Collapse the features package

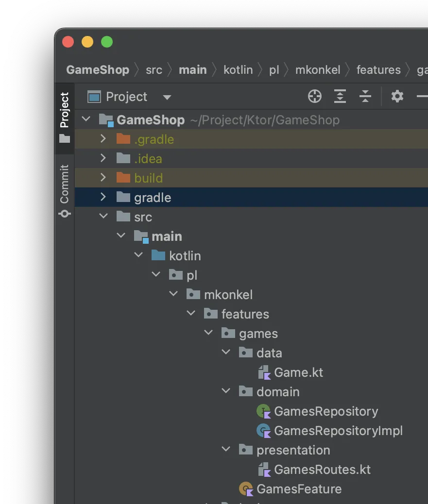191,313
